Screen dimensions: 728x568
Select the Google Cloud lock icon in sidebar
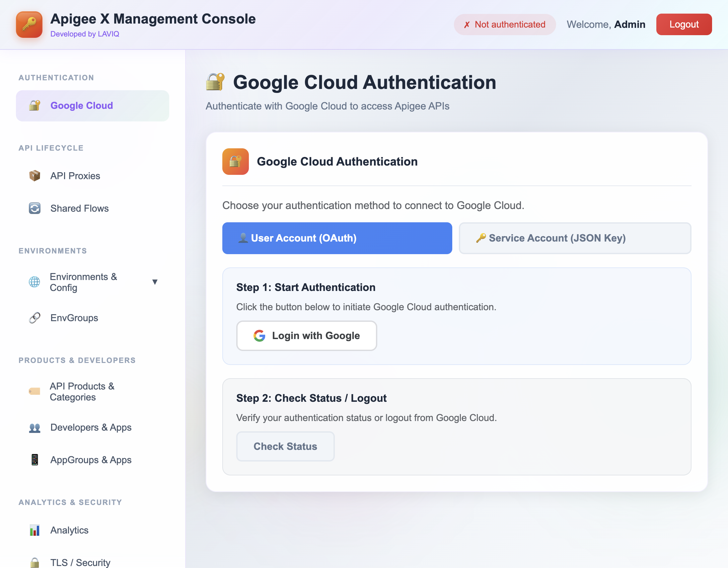(34, 106)
